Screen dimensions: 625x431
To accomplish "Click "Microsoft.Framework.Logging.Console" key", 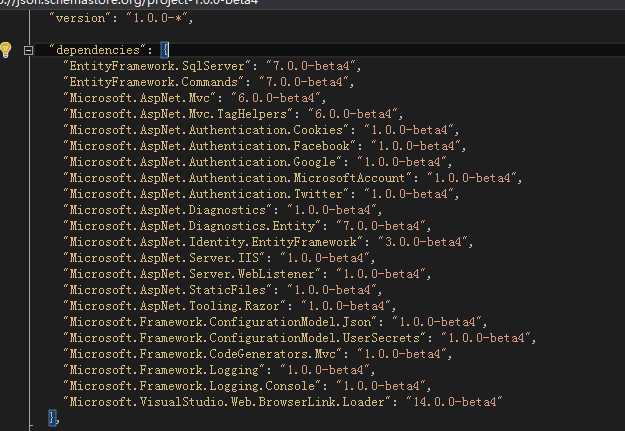I will (192, 386).
